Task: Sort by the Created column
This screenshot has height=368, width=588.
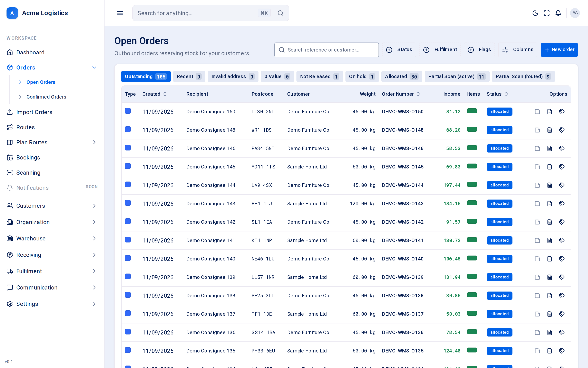Action: [x=155, y=94]
